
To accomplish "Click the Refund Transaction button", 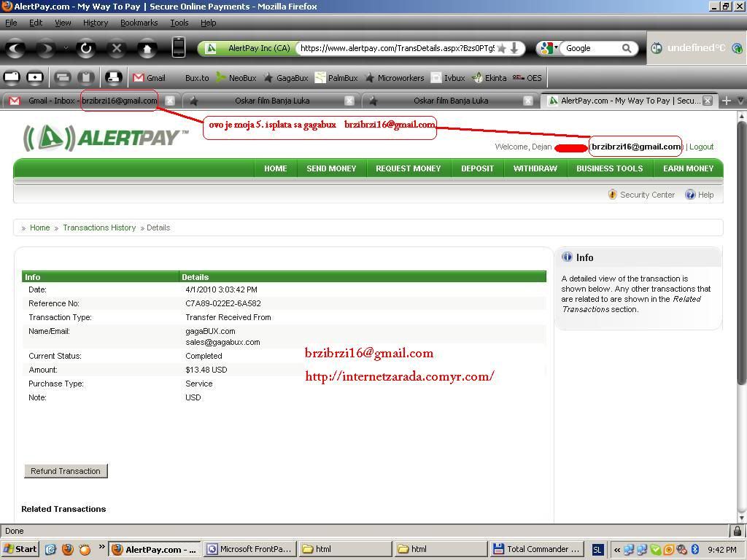I will pyautogui.click(x=66, y=471).
